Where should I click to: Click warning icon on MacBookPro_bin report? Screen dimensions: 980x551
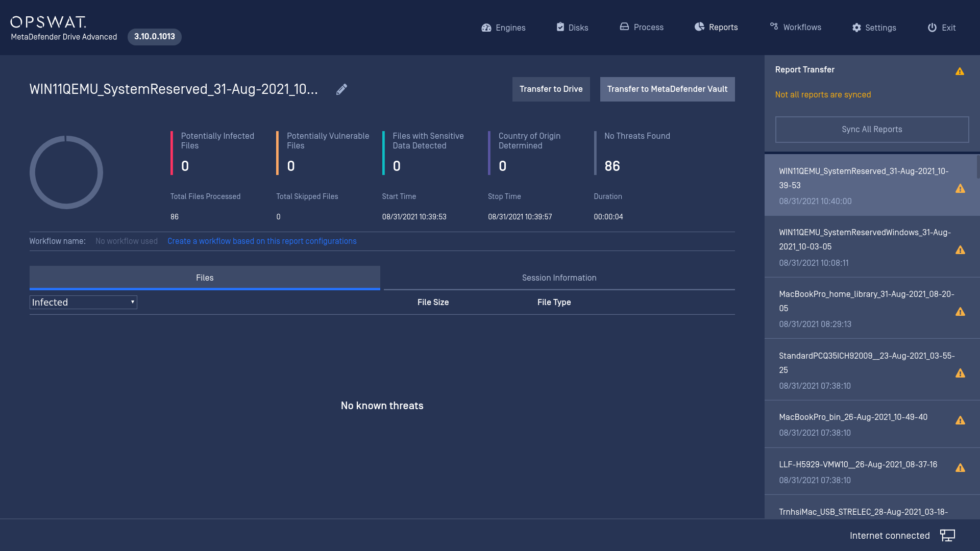(x=960, y=420)
